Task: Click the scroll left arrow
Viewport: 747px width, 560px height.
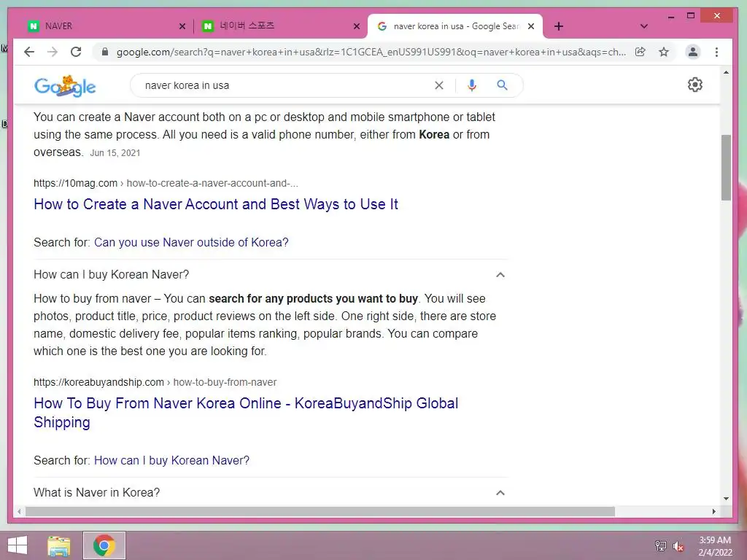Action: coord(19,511)
